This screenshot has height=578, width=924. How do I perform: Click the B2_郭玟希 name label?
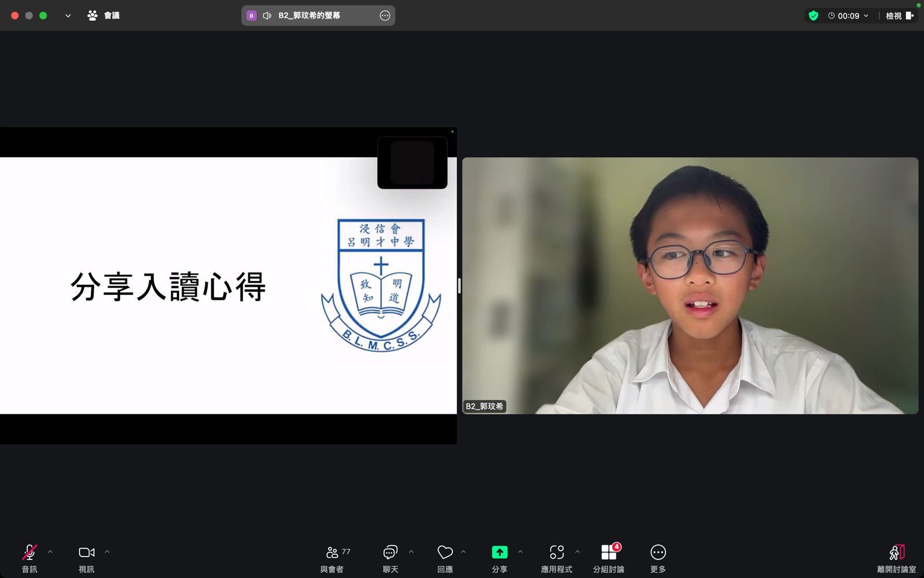click(485, 406)
